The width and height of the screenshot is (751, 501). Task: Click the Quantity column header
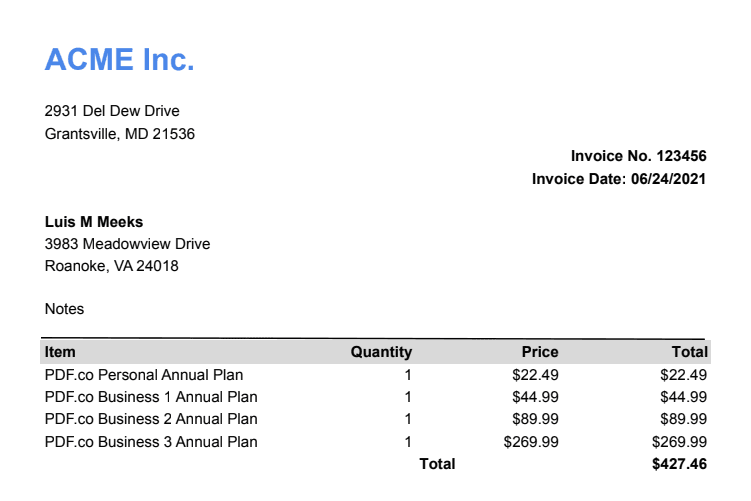coord(381,352)
